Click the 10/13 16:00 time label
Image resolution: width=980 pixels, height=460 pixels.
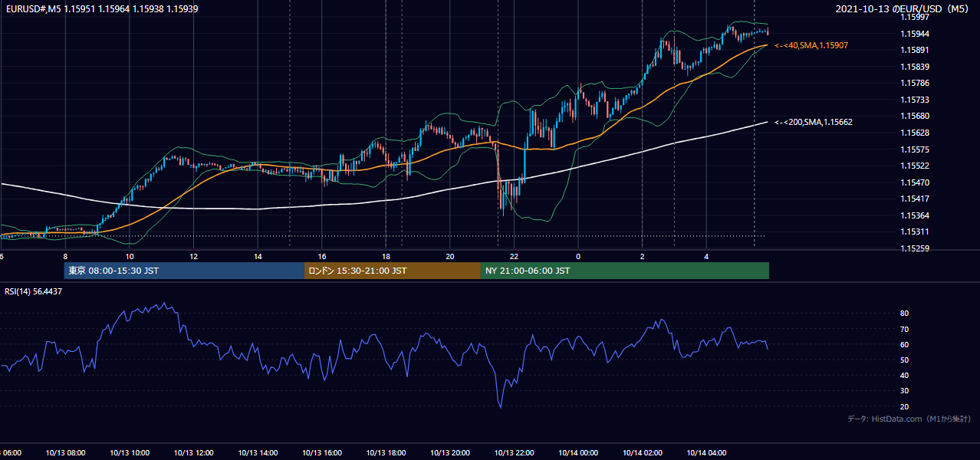[x=322, y=452]
